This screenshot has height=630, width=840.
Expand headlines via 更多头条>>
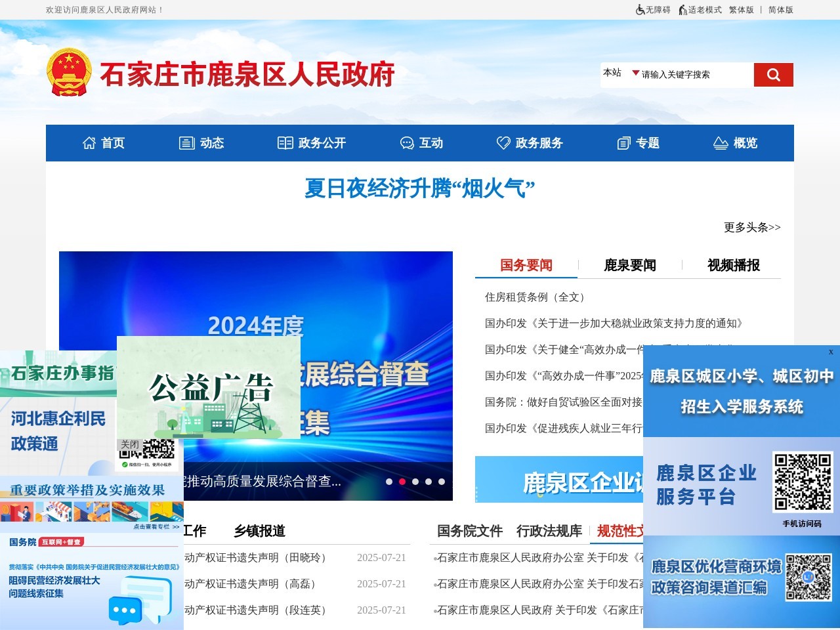(752, 227)
